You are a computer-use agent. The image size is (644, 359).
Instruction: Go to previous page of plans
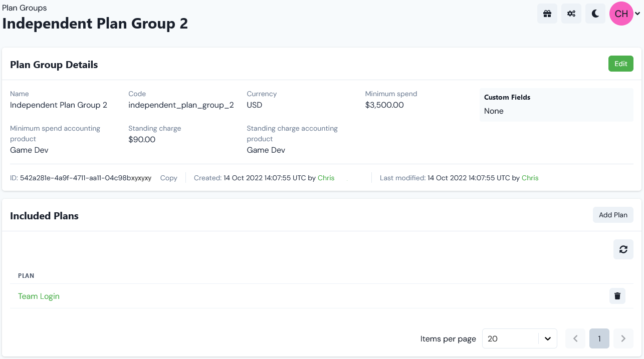pyautogui.click(x=575, y=338)
